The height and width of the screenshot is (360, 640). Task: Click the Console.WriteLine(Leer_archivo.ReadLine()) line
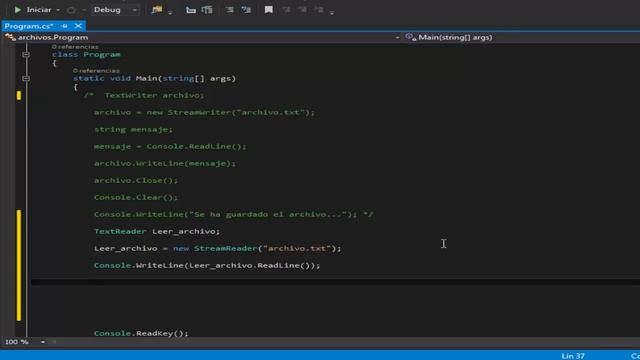coord(207,265)
